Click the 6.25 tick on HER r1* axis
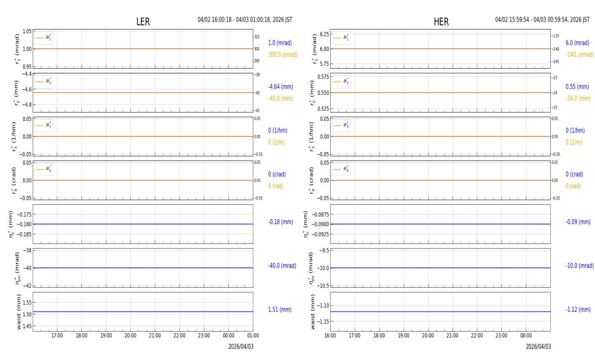595x364 pixels. (324, 34)
